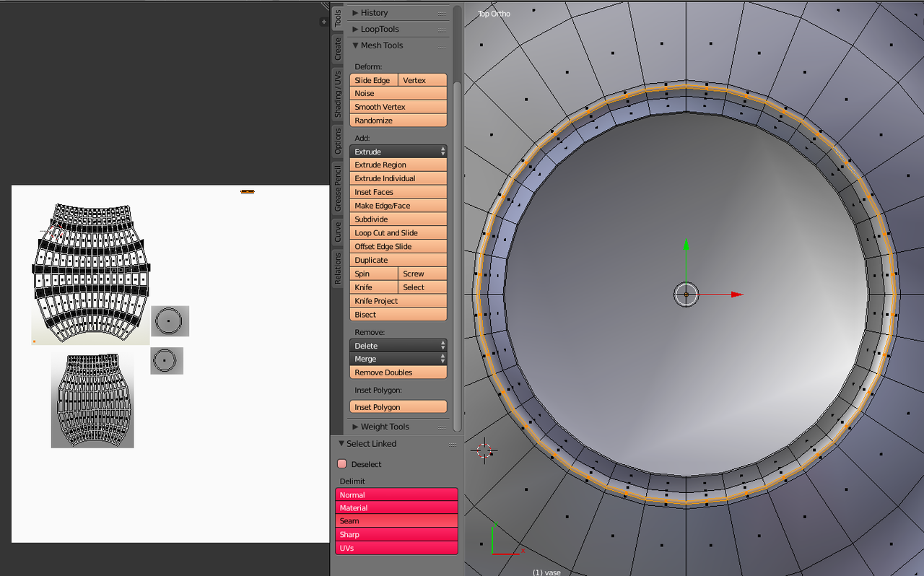
Task: Click the Slide Edge button
Action: tap(374, 80)
